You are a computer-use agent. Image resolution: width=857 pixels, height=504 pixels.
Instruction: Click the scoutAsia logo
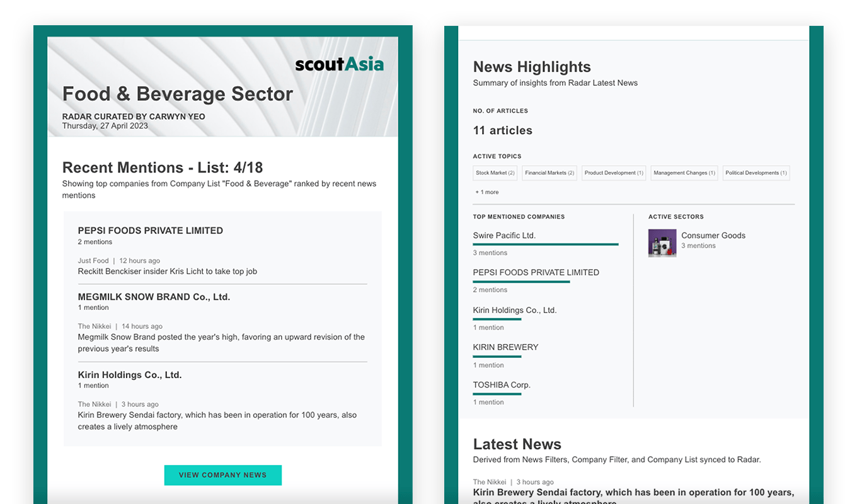point(339,64)
